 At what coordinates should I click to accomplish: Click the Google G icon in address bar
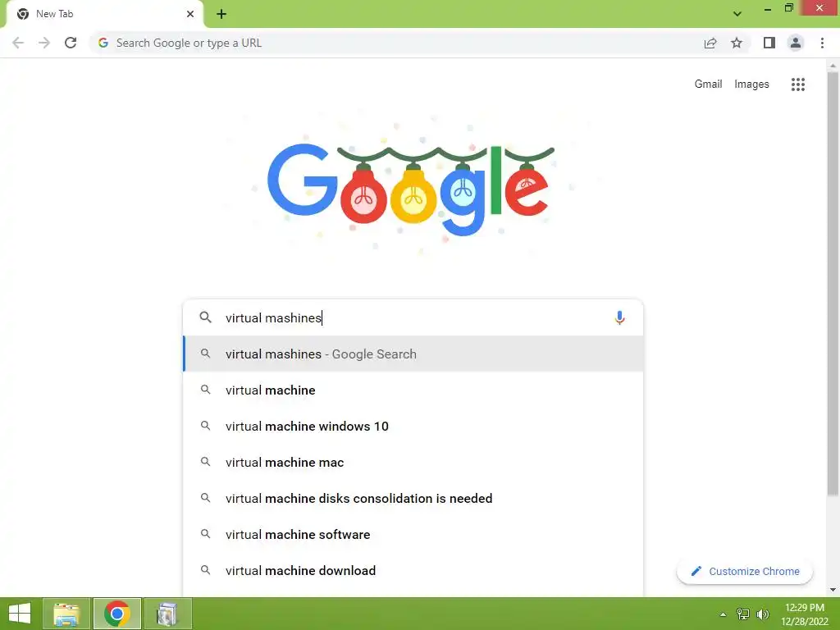pos(103,43)
